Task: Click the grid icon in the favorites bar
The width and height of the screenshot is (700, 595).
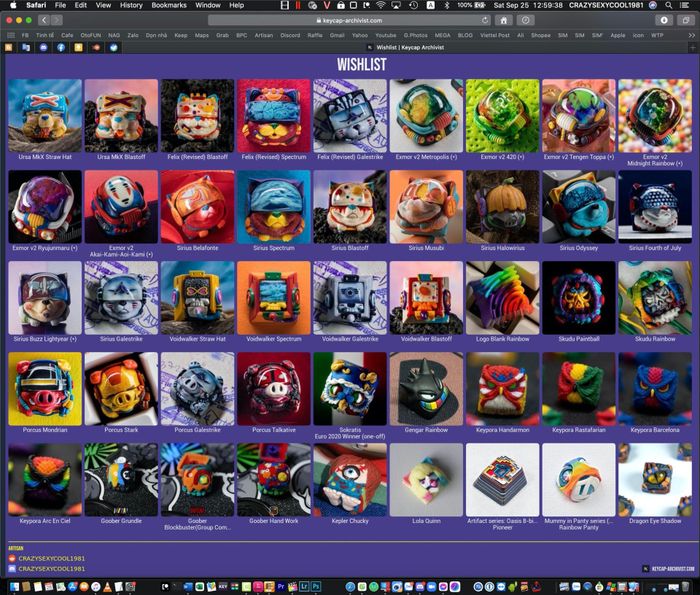Action: tap(10, 35)
